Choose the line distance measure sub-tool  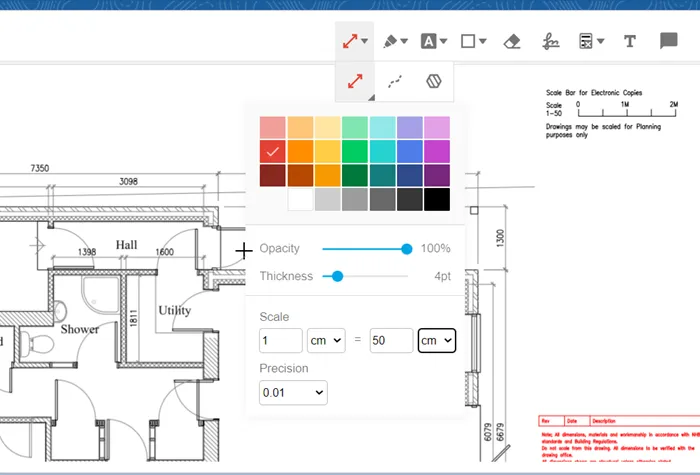coord(355,81)
